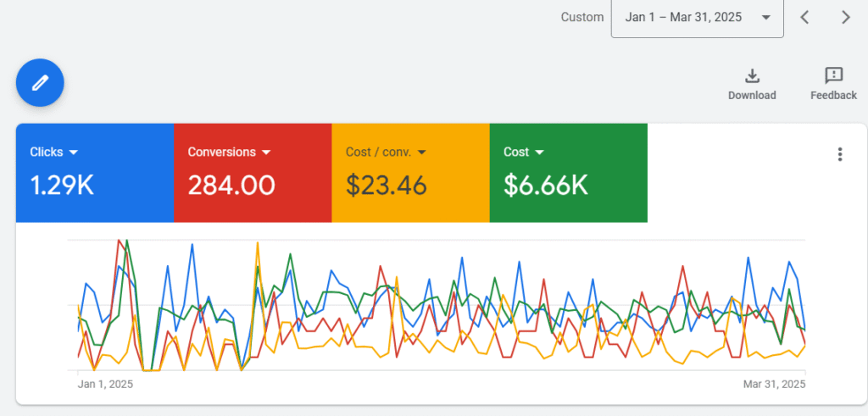Open the Feedback speech bubble icon
This screenshot has width=868, height=416.
tap(833, 75)
